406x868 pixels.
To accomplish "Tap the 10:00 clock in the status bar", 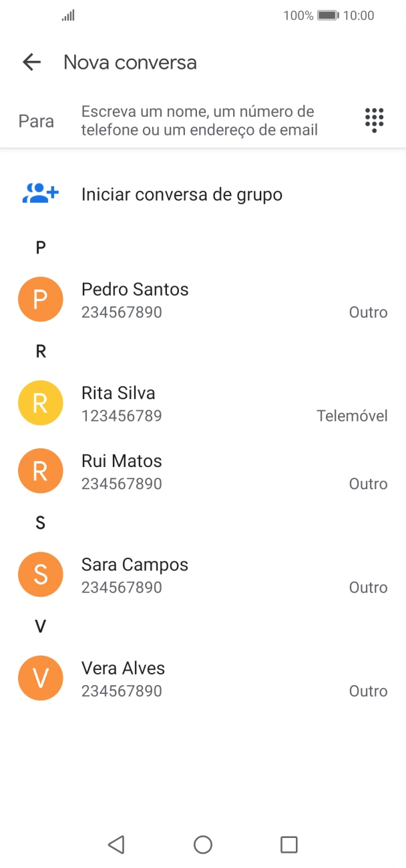I will pos(361,15).
